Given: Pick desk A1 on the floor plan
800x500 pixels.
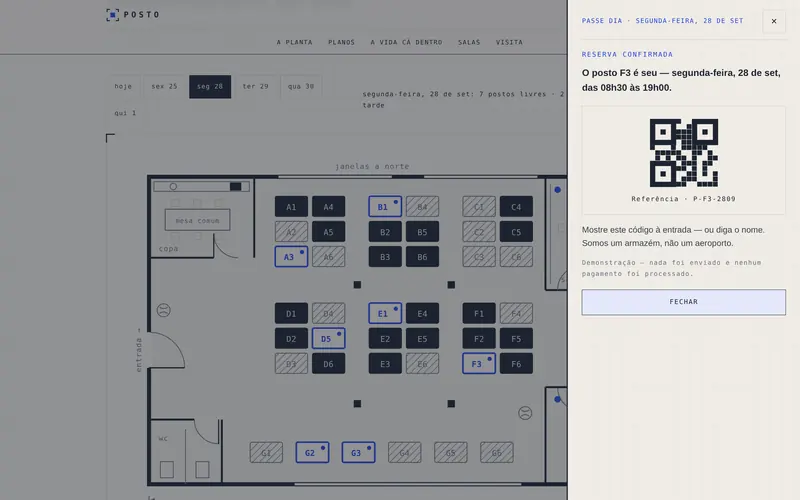Looking at the screenshot, I should click(x=291, y=207).
